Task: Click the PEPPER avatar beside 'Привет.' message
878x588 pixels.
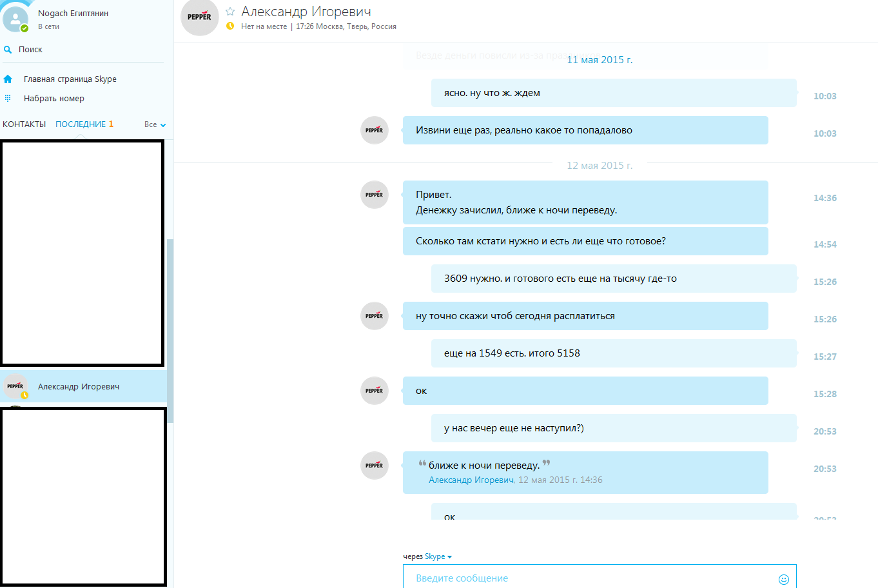Action: click(375, 195)
